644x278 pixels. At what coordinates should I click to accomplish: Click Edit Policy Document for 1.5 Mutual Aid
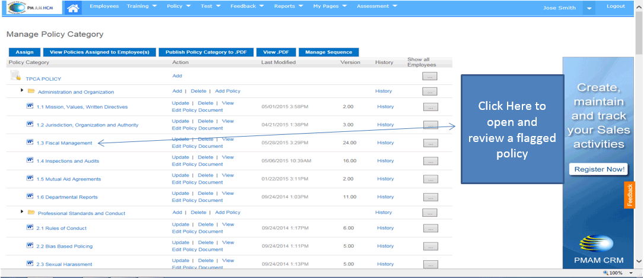point(197,182)
